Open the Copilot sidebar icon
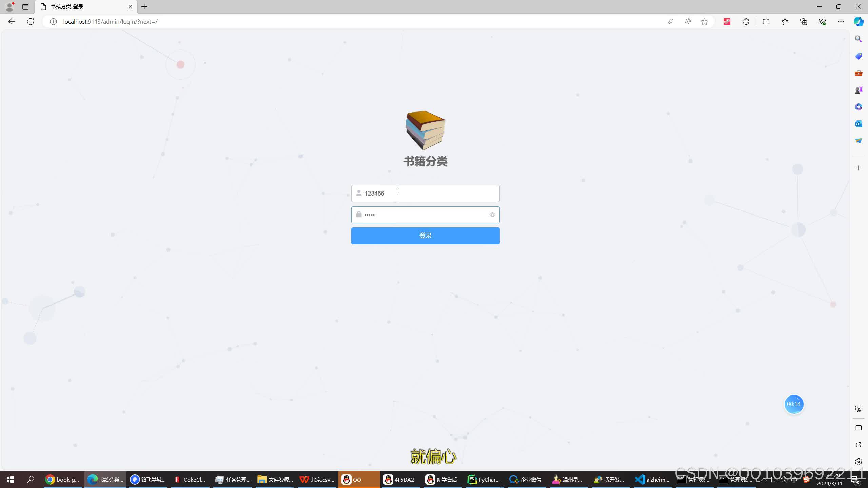The width and height of the screenshot is (868, 488). 859,22
